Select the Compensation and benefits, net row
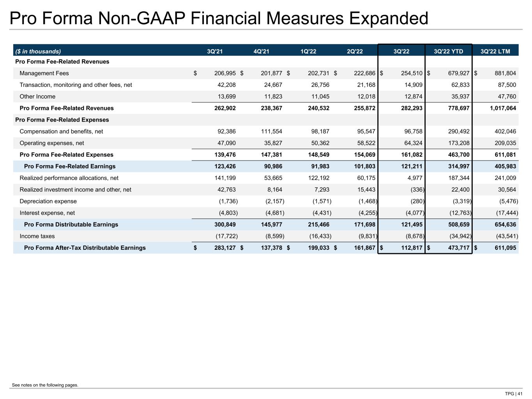532x399 pixels. 266,131
